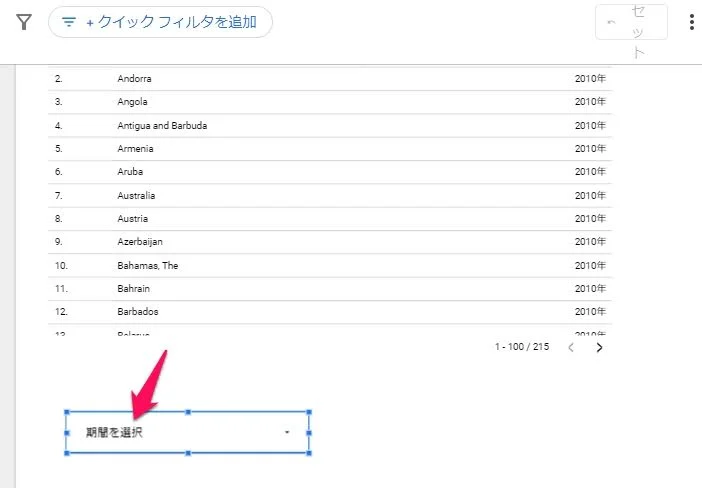Click the reset (リセット) button
The height and width of the screenshot is (488, 702).
[x=631, y=22]
